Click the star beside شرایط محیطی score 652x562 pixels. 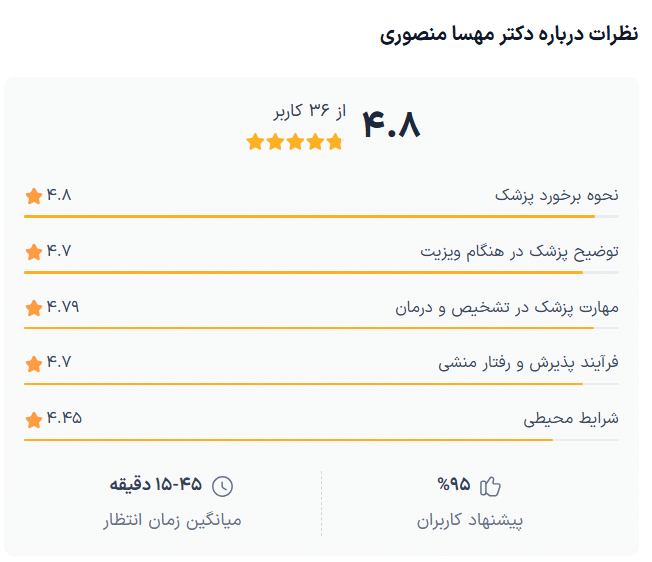click(x=34, y=419)
